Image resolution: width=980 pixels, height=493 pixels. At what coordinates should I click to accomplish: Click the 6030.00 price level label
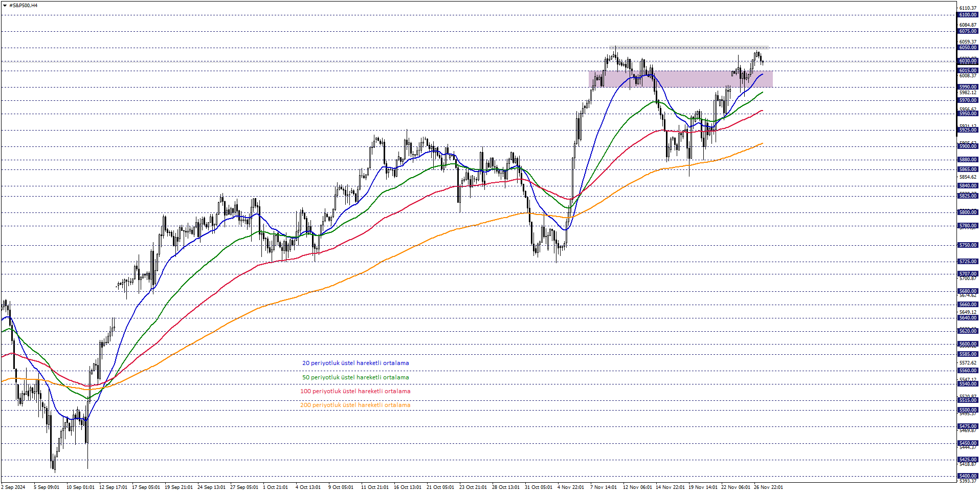click(968, 61)
